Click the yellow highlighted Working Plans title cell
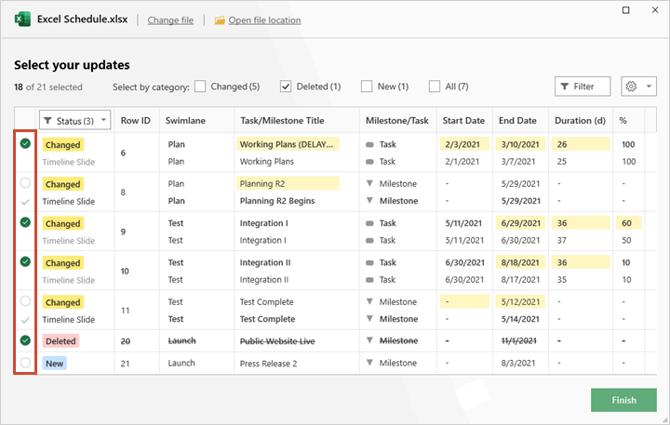 (287, 144)
